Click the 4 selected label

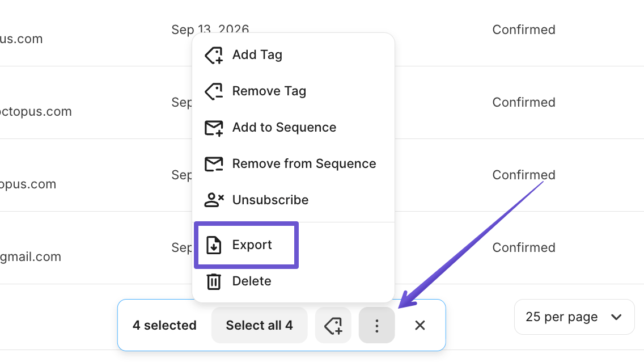(164, 326)
